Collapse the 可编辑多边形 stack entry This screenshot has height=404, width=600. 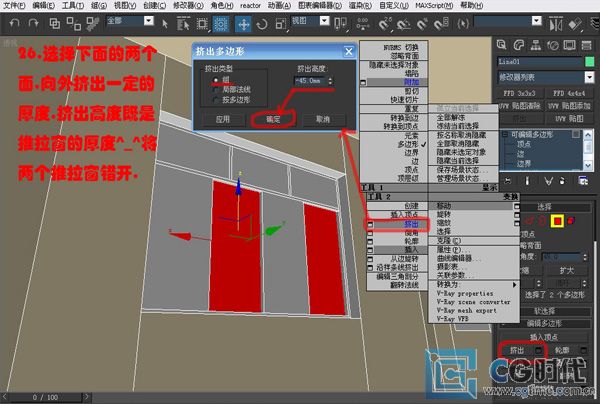coord(505,135)
